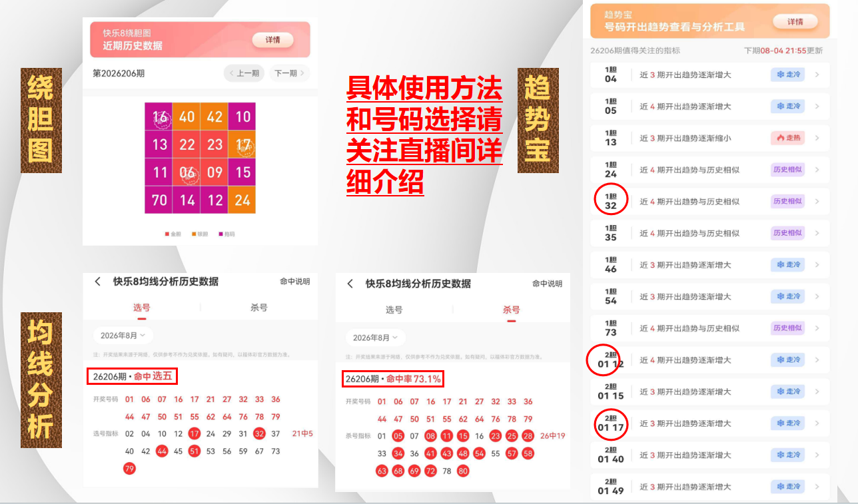The height and width of the screenshot is (504, 858).
Task: Click cell 11 in the 绕胆图 grid
Action: 159,172
